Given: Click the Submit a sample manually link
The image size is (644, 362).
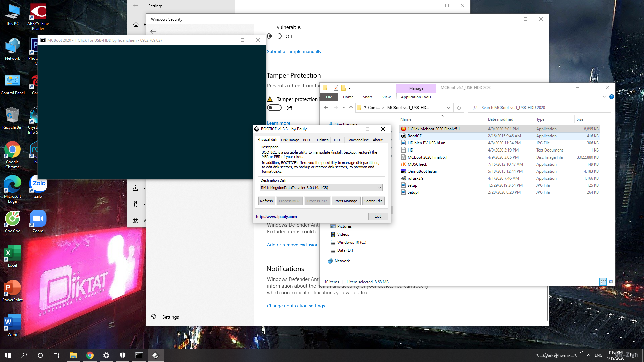Looking at the screenshot, I should [294, 51].
